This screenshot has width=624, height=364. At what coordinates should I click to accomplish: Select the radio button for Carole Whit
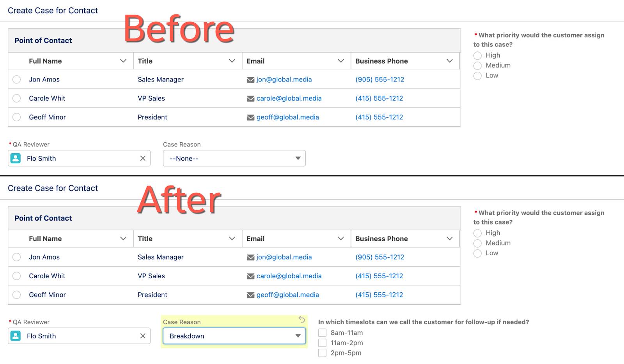click(16, 98)
